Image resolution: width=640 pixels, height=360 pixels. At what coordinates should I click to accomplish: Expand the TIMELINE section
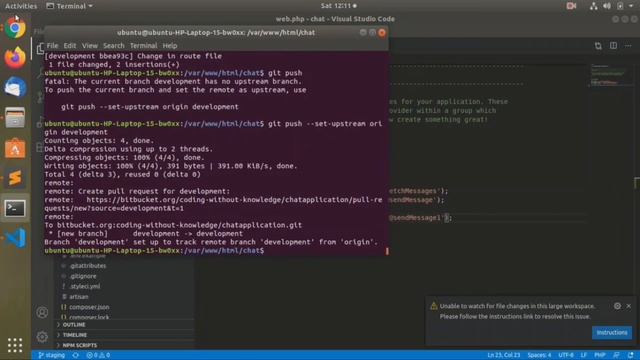75,335
